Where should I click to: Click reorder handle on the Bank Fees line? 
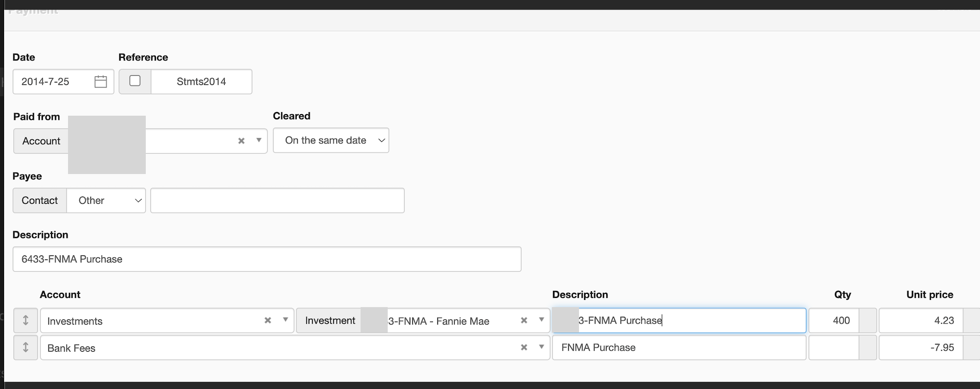pos(26,348)
